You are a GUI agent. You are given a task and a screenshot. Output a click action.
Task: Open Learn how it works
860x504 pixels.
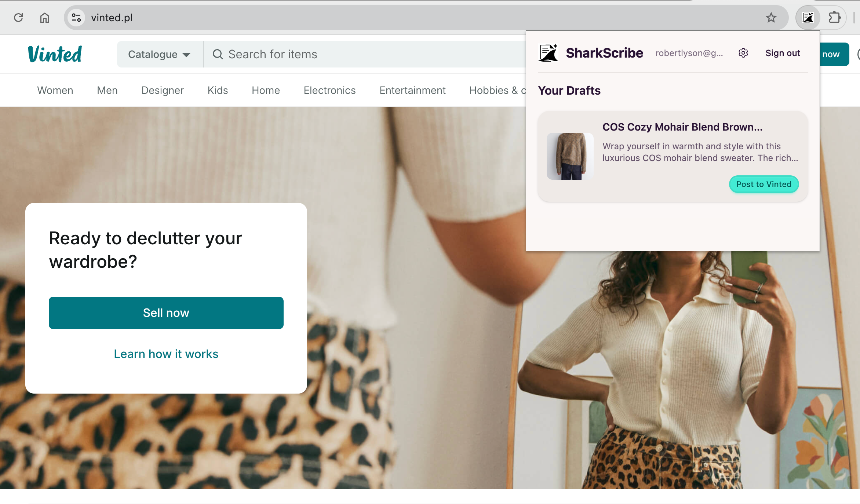[166, 354]
